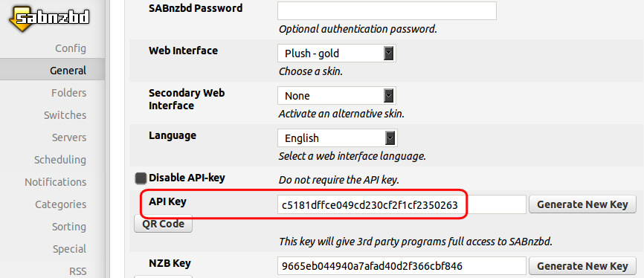
Task: Go to the Folders settings page
Action: [68, 93]
